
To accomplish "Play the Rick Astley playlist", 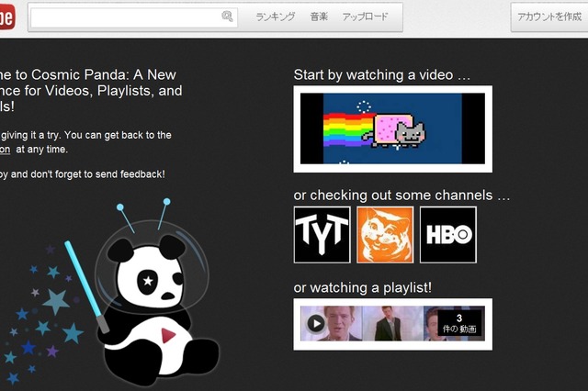I will point(316,323).
